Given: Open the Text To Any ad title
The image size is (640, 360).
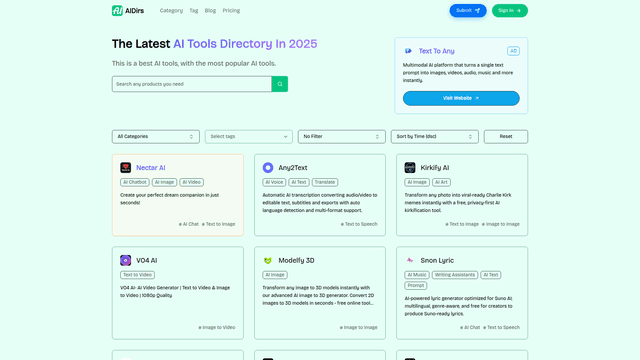Looking at the screenshot, I should [x=436, y=51].
